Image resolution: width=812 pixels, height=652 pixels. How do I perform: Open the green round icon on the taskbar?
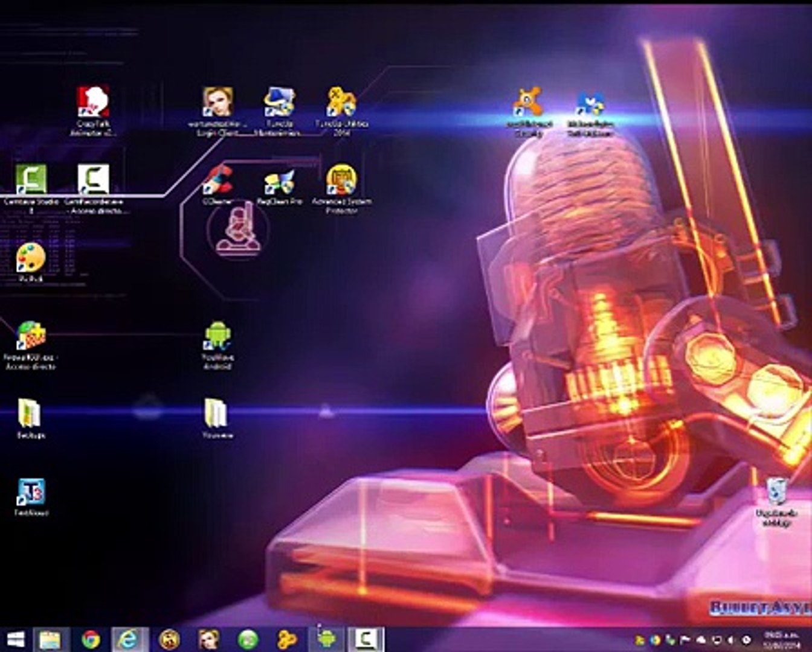pos(248,639)
